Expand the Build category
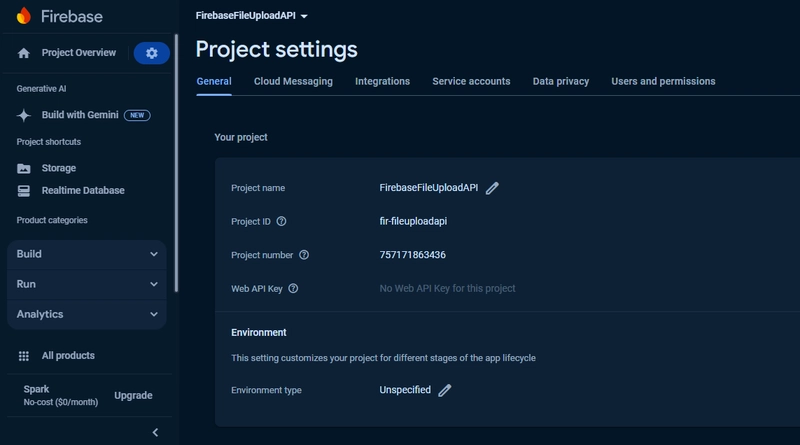 (87, 254)
